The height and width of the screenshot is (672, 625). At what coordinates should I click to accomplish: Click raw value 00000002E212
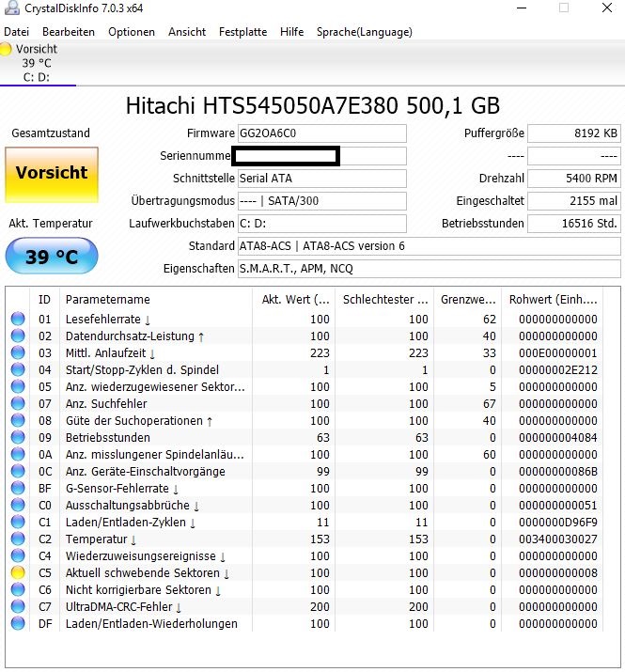coord(557,370)
